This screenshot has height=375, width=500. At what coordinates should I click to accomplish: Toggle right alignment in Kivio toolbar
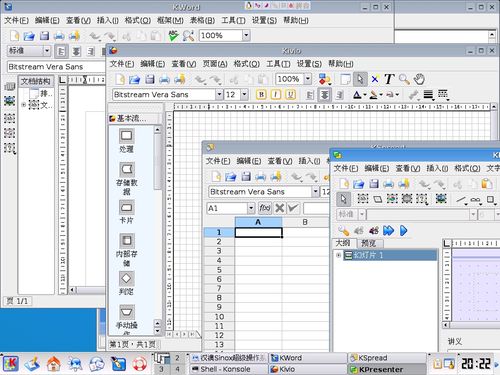coord(340,95)
